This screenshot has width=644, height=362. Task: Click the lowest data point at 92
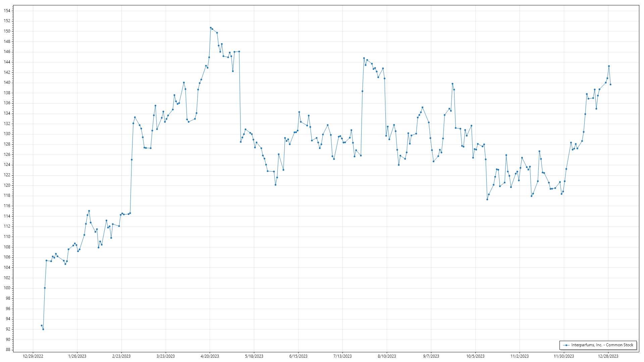pos(43,329)
